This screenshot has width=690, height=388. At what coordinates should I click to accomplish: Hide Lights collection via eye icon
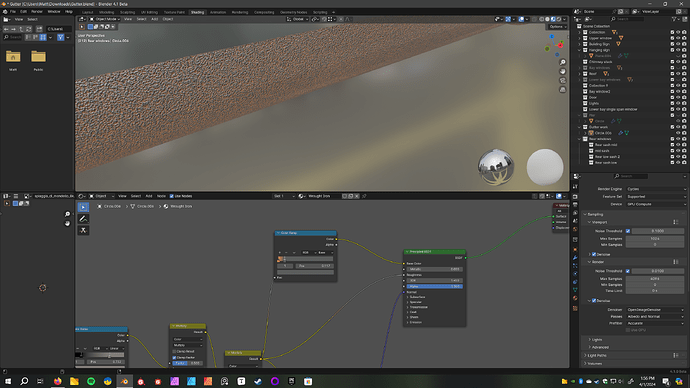678,103
